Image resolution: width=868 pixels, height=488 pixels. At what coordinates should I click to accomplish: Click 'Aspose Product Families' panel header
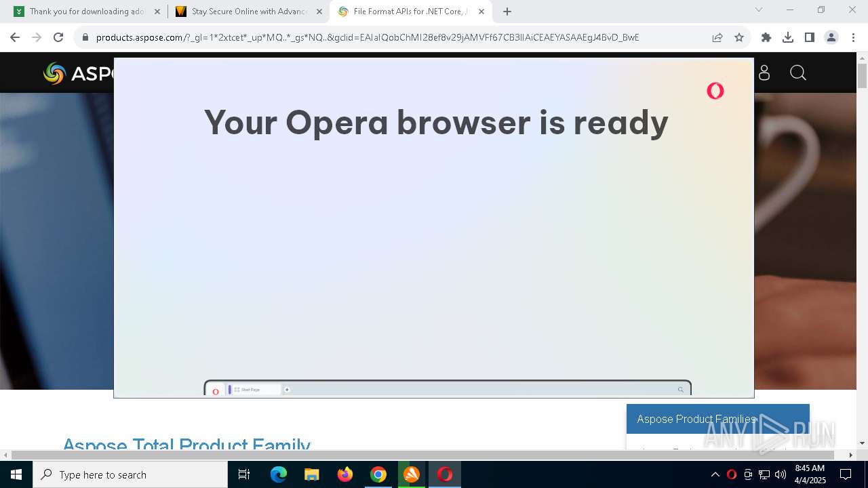point(718,419)
